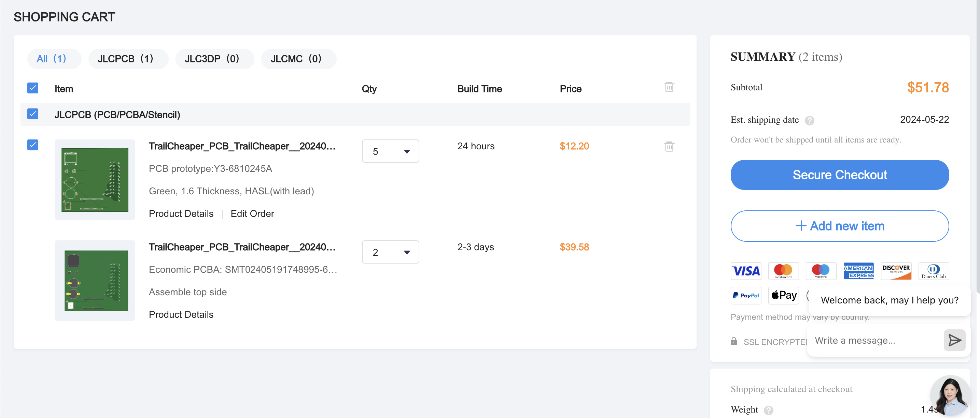The image size is (980, 418).
Task: Click the Weight help question mark icon
Action: 769,410
